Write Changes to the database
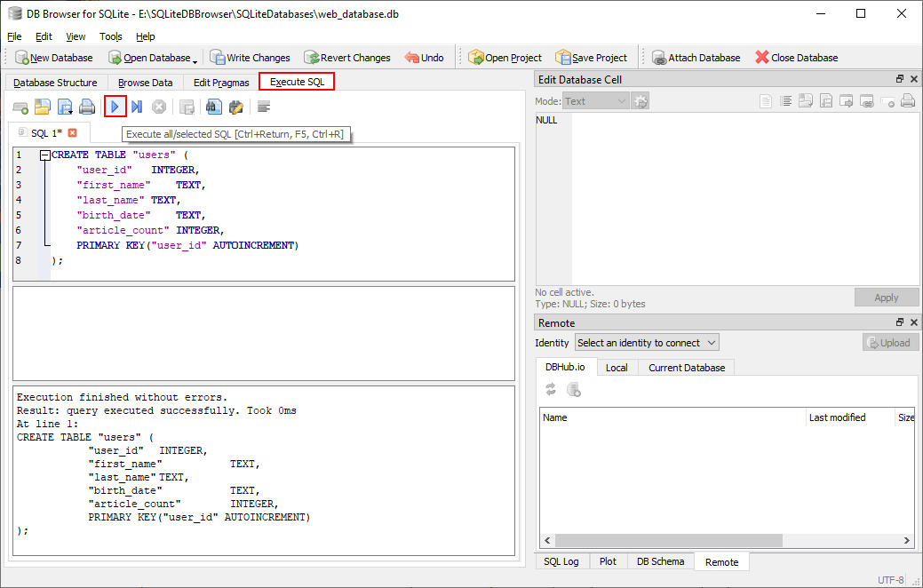Viewport: 923px width, 588px height. click(250, 57)
